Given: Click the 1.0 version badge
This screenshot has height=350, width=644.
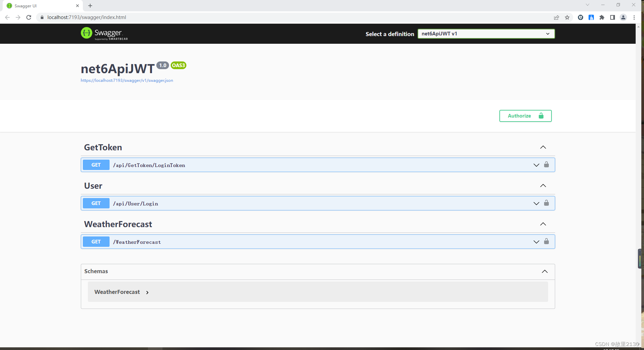Looking at the screenshot, I should pos(163,65).
